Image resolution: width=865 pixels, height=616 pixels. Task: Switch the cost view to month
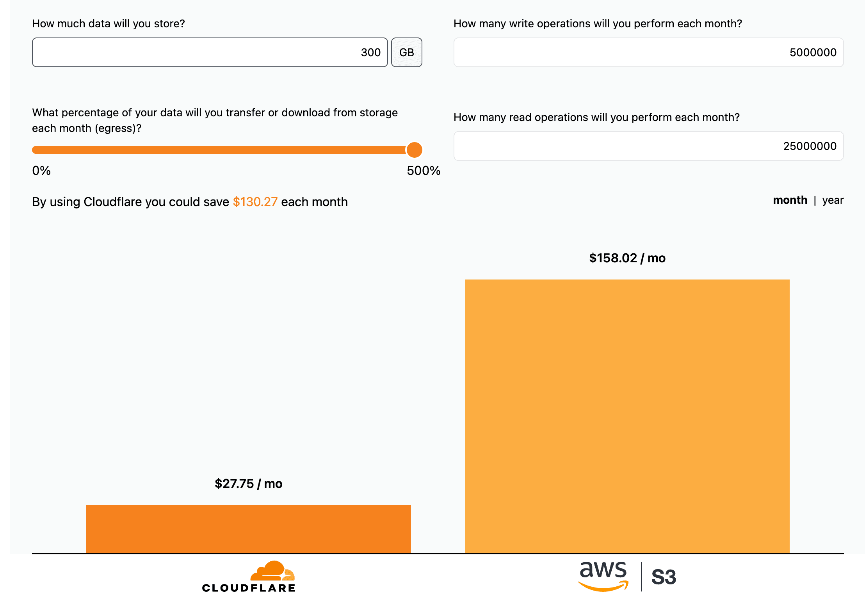[x=790, y=200]
